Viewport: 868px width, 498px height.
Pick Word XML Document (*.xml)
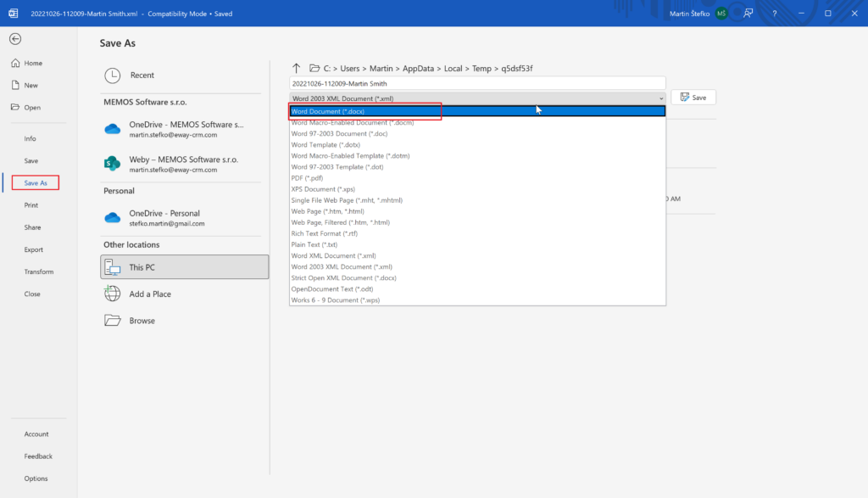click(x=477, y=255)
